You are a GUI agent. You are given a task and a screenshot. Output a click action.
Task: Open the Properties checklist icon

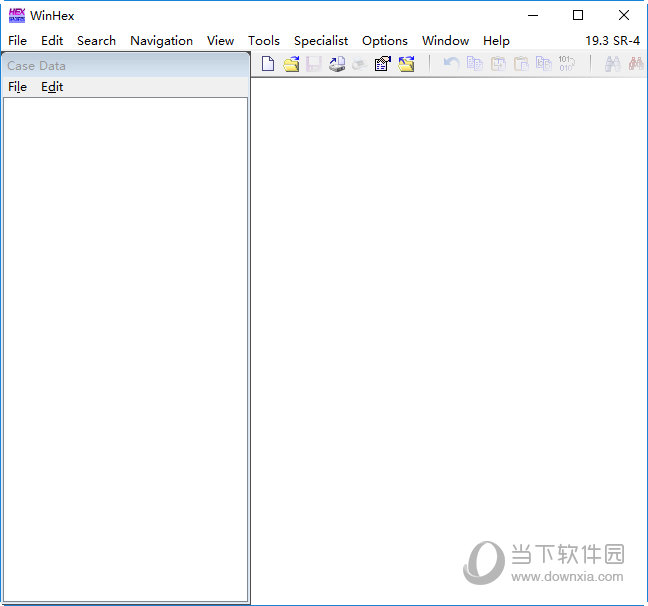pos(383,64)
